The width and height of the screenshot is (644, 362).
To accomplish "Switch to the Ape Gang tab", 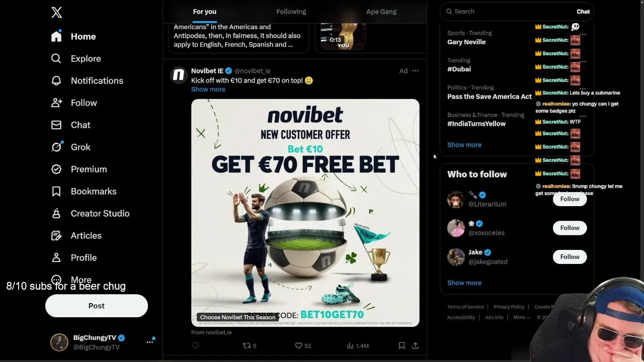I will coord(381,12).
